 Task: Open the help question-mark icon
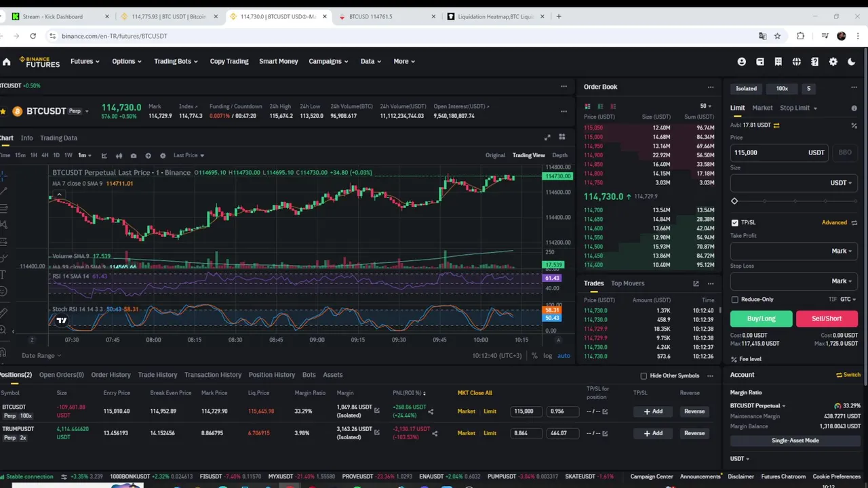(814, 62)
